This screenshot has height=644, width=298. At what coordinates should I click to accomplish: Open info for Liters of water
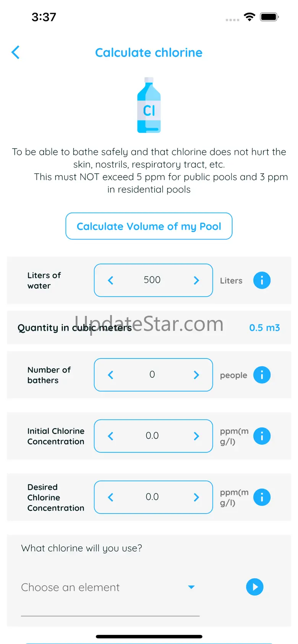[262, 280]
